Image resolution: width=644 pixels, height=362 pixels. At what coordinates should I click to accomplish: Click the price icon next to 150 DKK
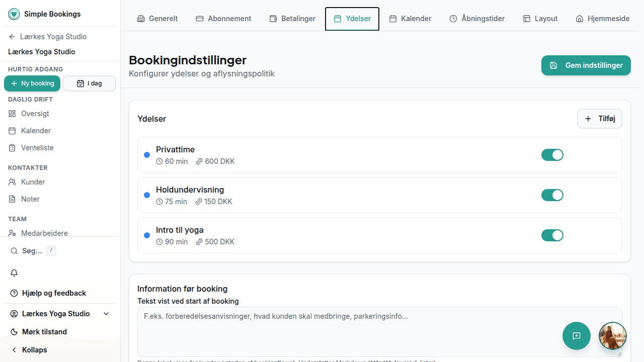click(x=199, y=202)
